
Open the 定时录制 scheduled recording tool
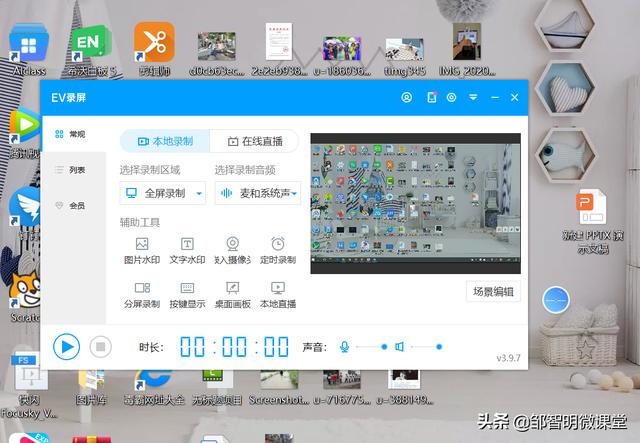click(278, 250)
